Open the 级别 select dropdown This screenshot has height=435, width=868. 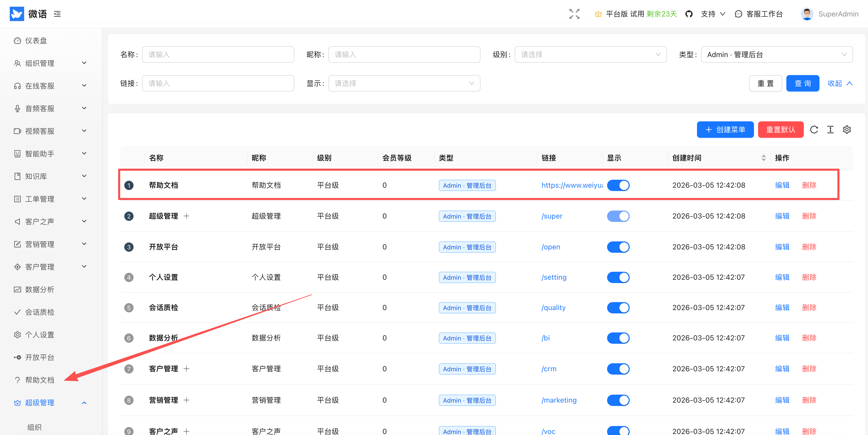(590, 54)
